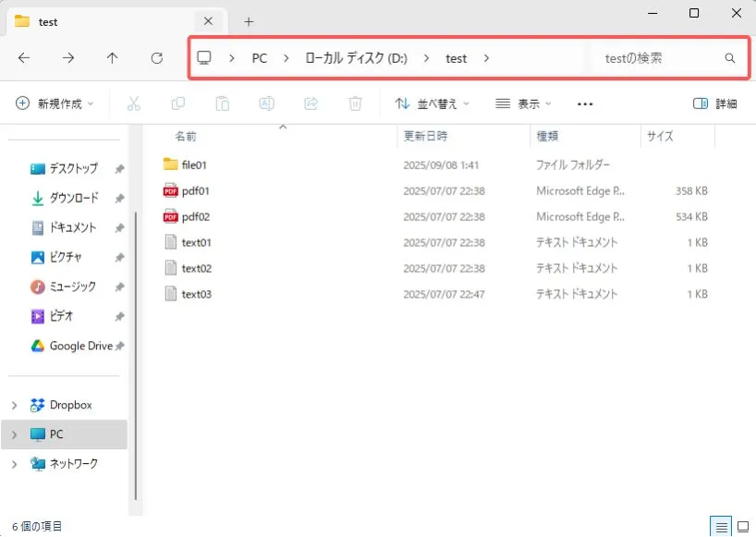Go up one folder level
Image resolution: width=756 pixels, height=537 pixels.
(112, 57)
